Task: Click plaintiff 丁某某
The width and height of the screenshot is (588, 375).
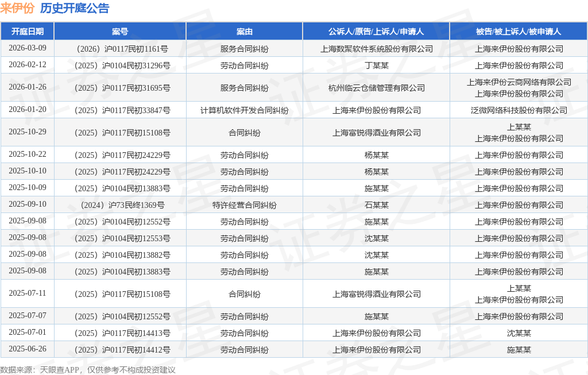Action: coord(377,65)
